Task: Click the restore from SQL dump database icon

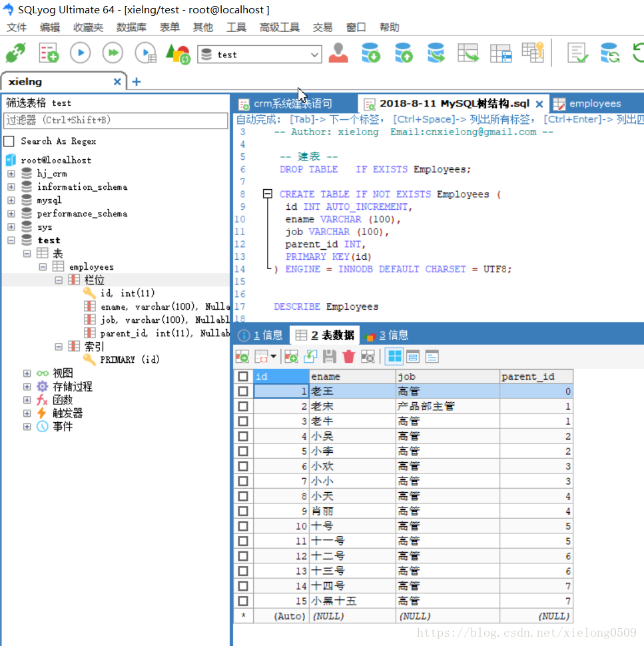Action: (x=370, y=53)
